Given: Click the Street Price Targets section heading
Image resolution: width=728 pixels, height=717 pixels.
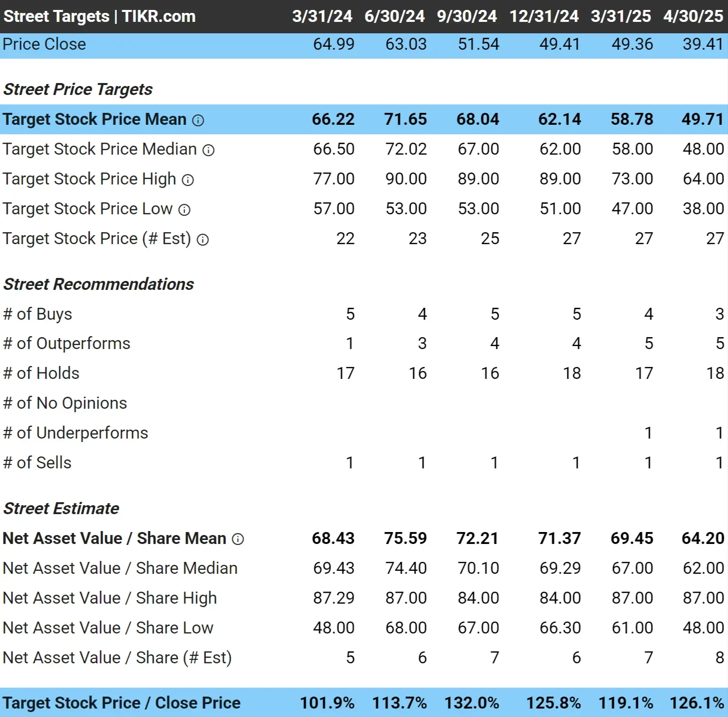Looking at the screenshot, I should click(78, 90).
